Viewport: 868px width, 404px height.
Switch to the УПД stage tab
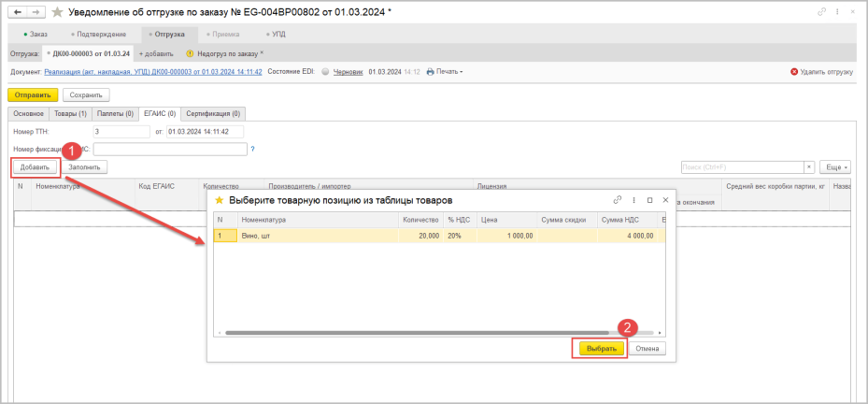pyautogui.click(x=276, y=35)
